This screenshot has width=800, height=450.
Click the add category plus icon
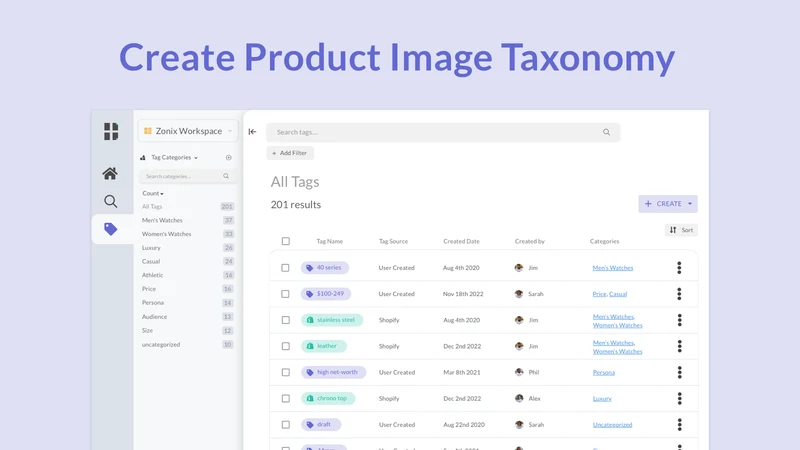pyautogui.click(x=229, y=158)
